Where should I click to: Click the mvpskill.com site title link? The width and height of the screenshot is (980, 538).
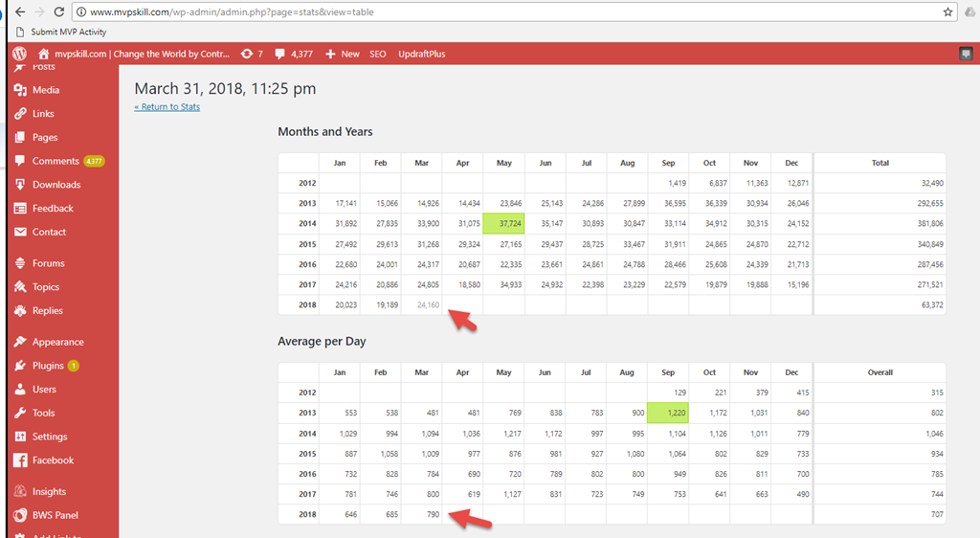click(142, 54)
